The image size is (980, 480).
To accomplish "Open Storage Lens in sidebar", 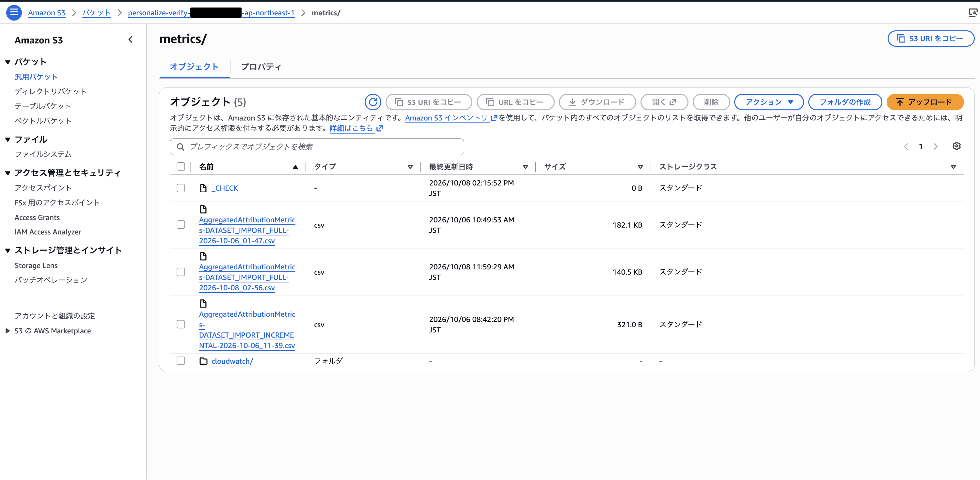I will click(x=36, y=266).
